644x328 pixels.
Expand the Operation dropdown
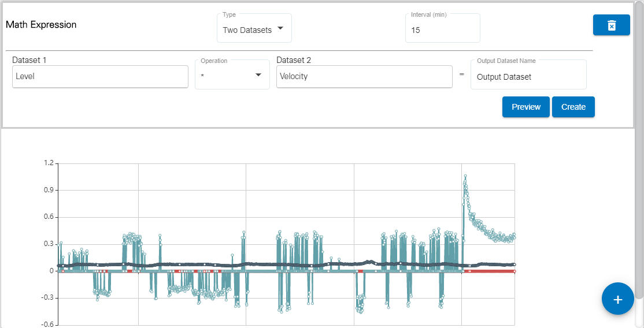click(x=232, y=76)
